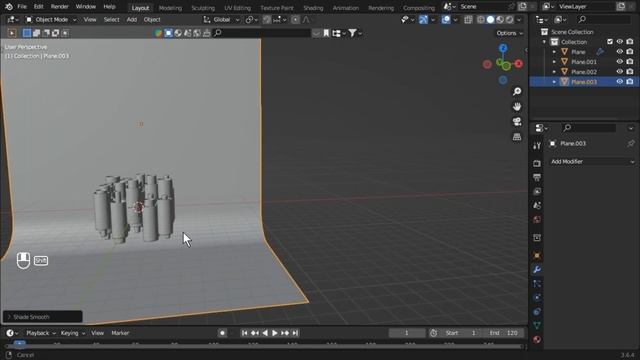Open the Add Modifier dropdown
640x360 pixels.
[x=592, y=162]
